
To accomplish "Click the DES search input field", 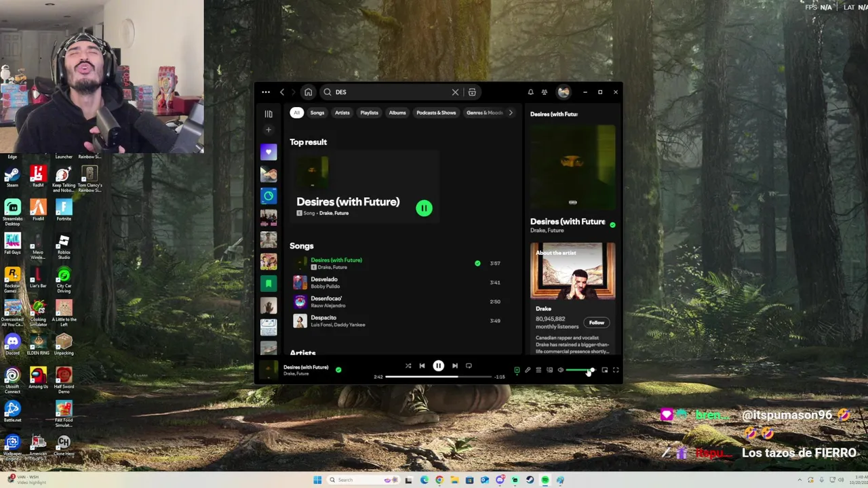I will coord(391,92).
